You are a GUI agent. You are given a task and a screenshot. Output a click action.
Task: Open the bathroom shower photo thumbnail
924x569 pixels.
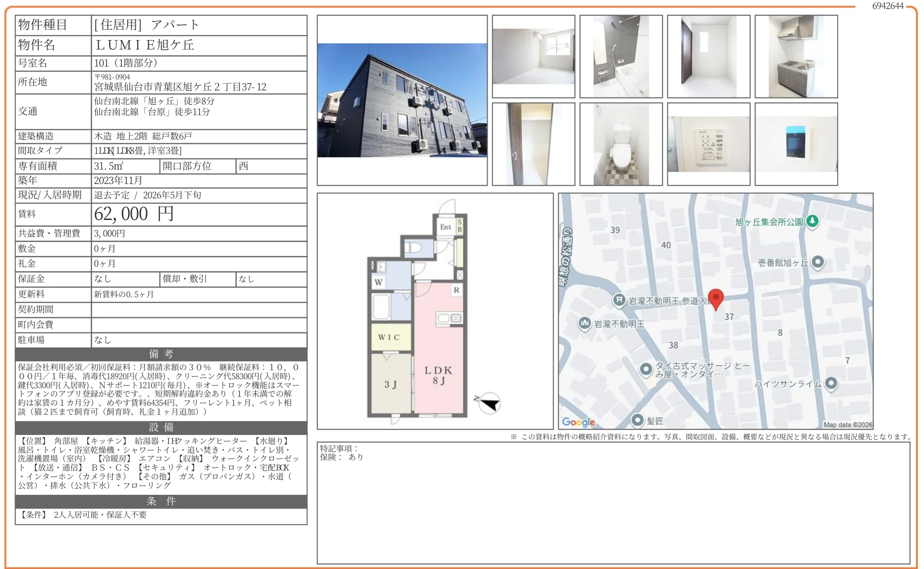[621, 57]
